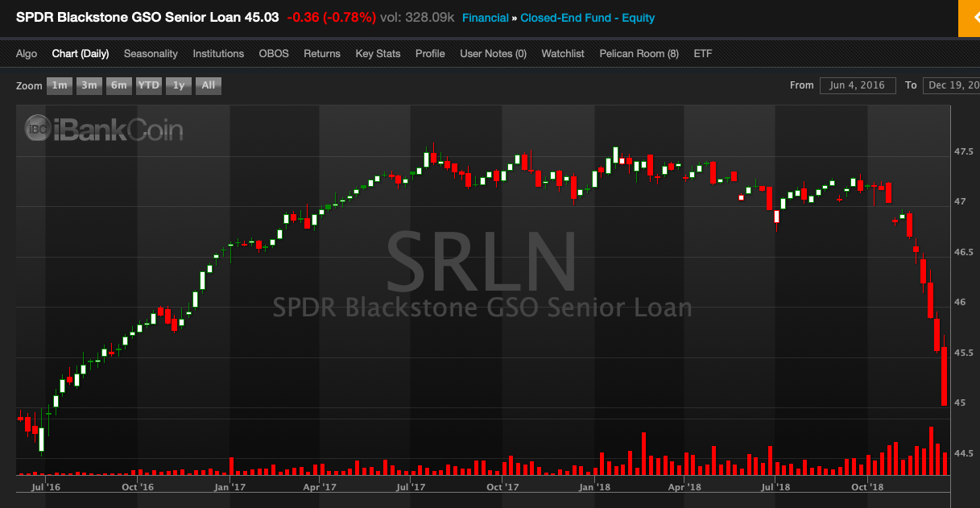Click the Oct '18 axis label
Screen dimensions: 980x508
tap(868, 487)
